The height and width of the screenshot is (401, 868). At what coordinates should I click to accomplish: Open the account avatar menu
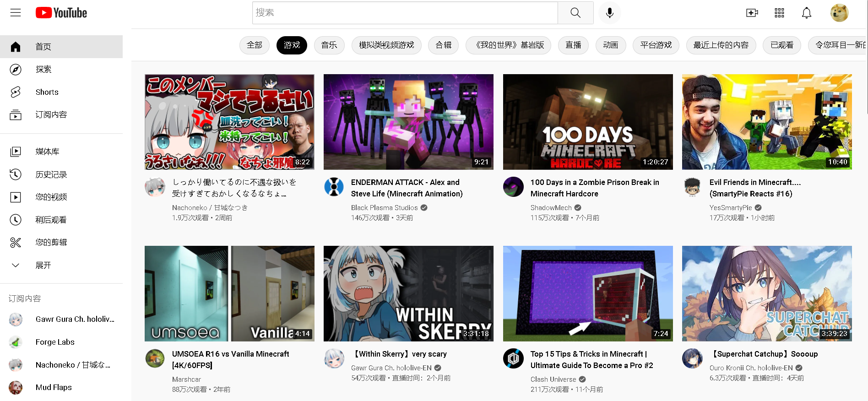[x=839, y=13]
